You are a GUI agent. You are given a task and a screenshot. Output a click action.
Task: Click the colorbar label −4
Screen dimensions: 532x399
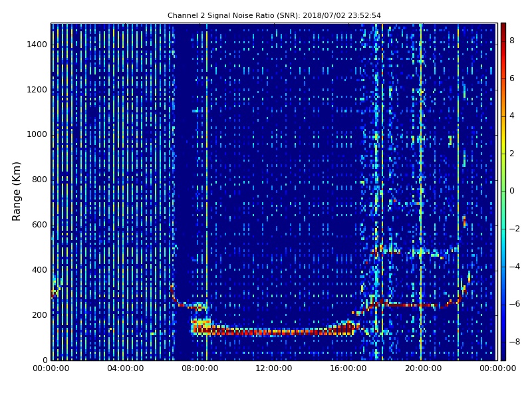[515, 267]
